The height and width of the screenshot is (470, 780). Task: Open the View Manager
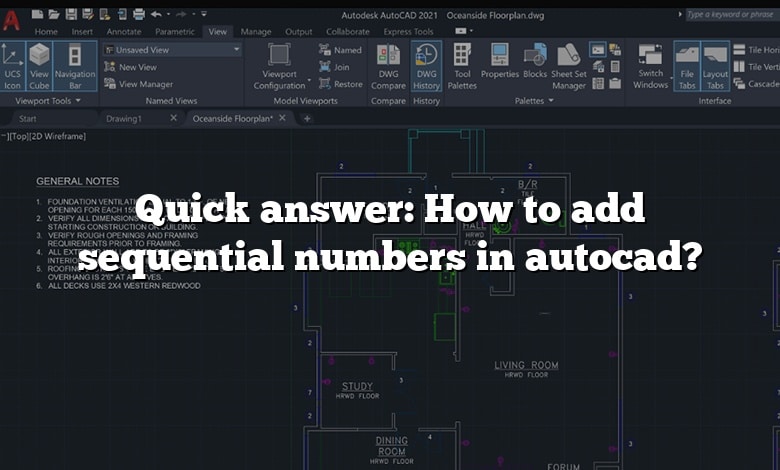139,84
